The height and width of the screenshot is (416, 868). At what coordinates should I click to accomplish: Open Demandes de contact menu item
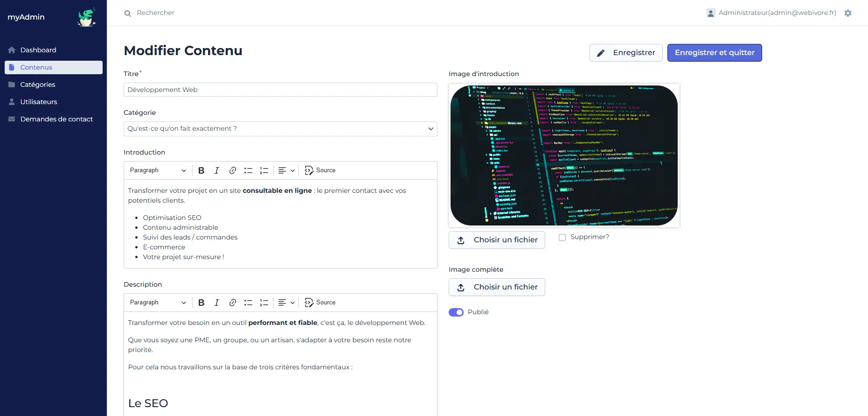[54, 119]
